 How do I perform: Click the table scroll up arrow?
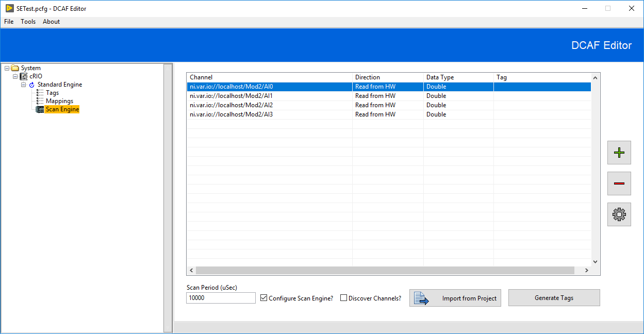[x=596, y=78]
